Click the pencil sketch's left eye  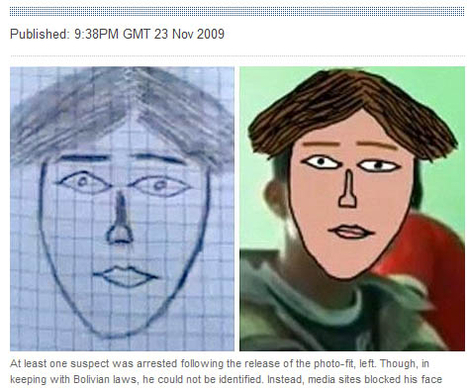point(83,182)
